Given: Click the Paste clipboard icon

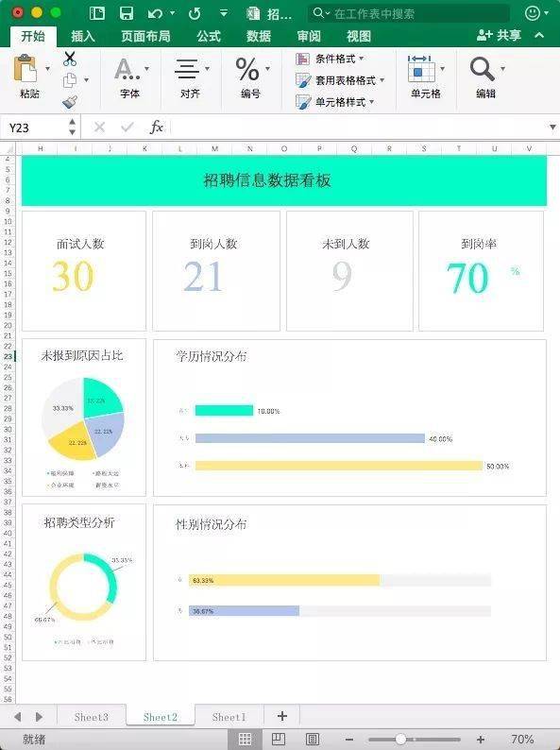Looking at the screenshot, I should point(25,68).
